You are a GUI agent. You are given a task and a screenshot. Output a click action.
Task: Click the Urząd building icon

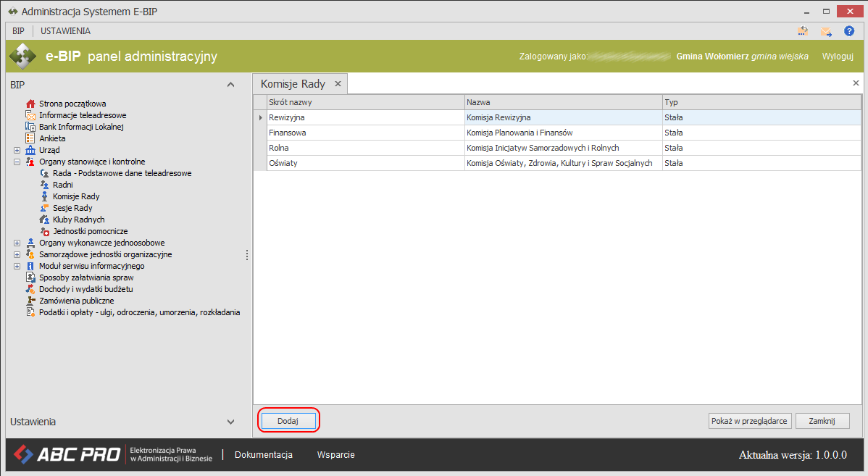(x=30, y=150)
